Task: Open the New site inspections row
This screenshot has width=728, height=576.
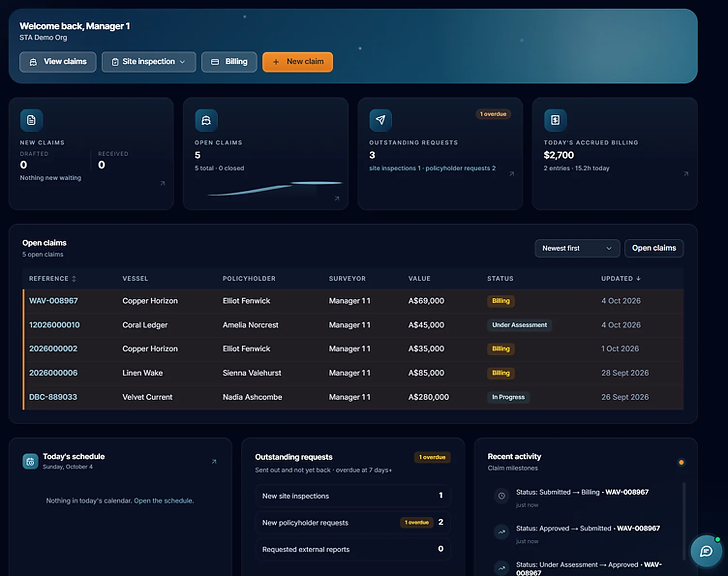Action: click(353, 496)
